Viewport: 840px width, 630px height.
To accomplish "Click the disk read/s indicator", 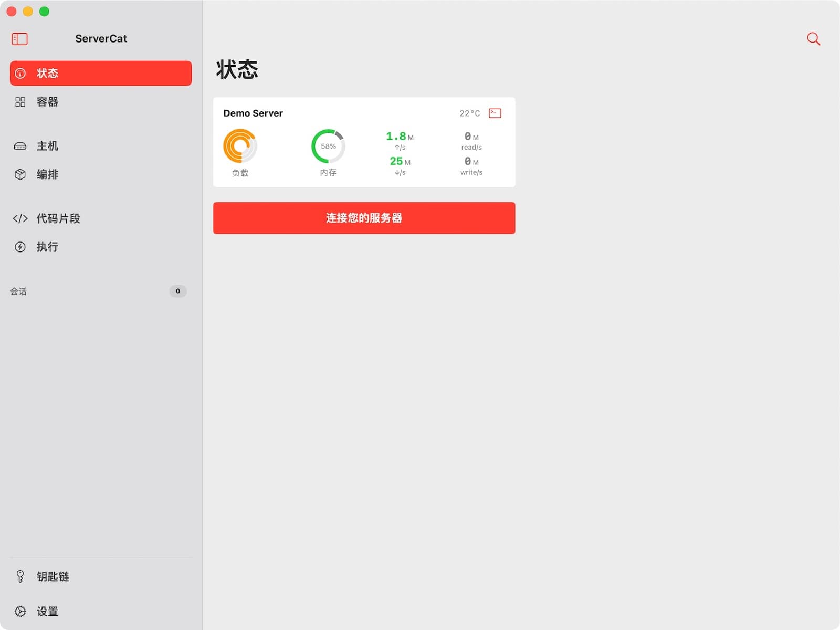I will pos(471,141).
